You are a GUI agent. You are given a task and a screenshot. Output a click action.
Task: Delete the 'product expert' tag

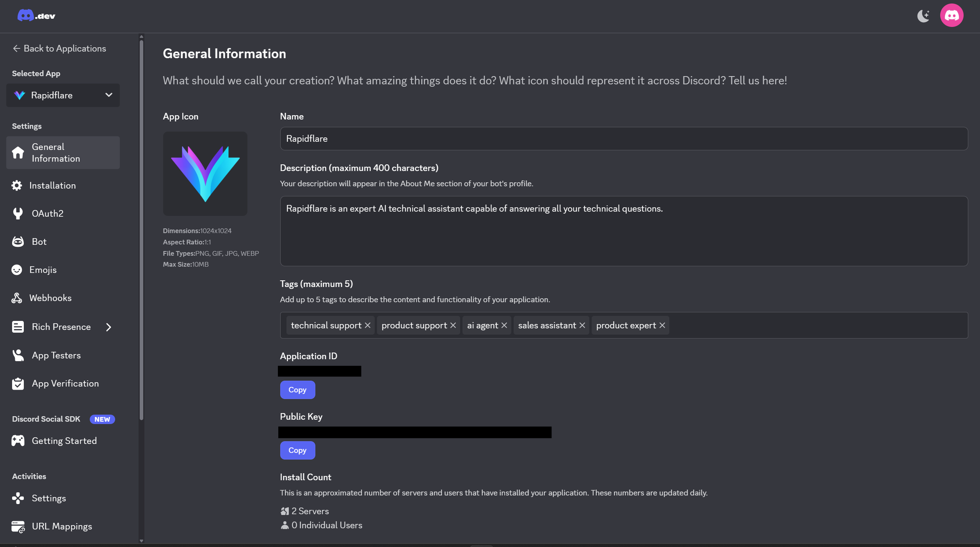click(662, 325)
